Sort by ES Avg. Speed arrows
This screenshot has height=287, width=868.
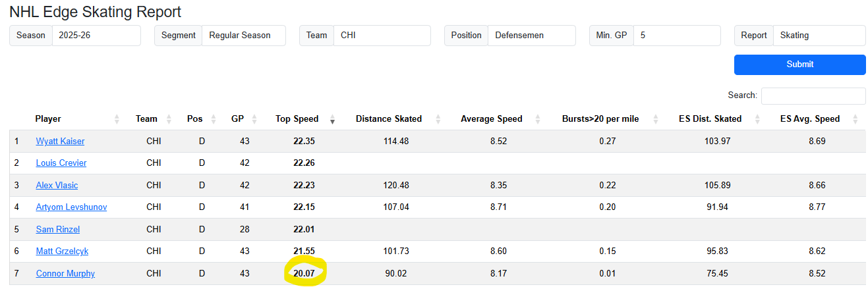(855, 119)
